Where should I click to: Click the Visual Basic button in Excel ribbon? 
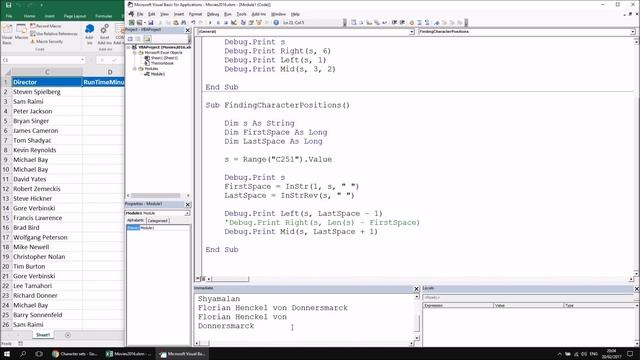point(7,33)
